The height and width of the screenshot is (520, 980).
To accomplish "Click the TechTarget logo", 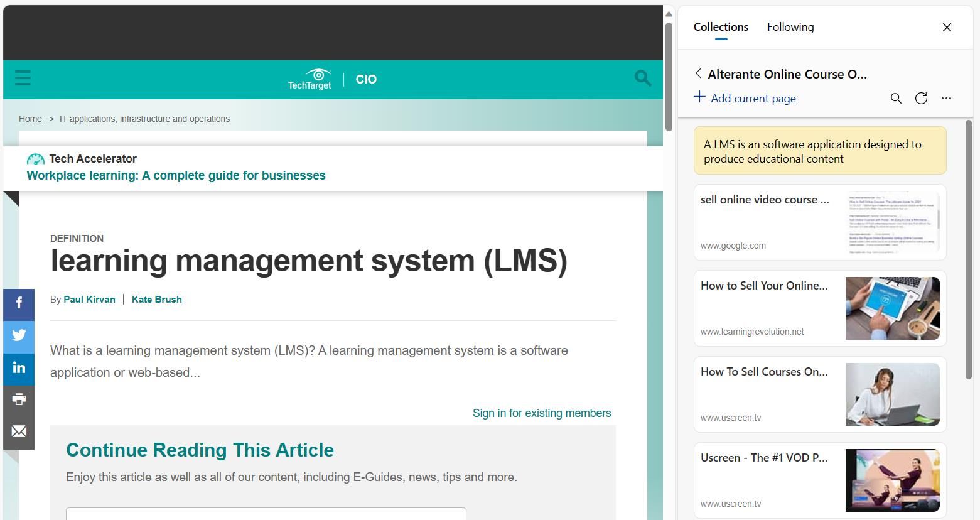I will click(x=310, y=77).
